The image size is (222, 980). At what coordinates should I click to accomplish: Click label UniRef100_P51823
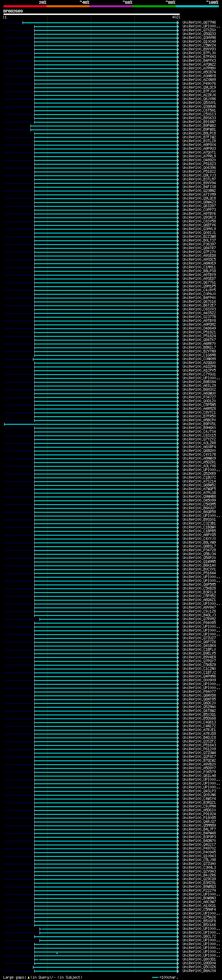point(199,164)
